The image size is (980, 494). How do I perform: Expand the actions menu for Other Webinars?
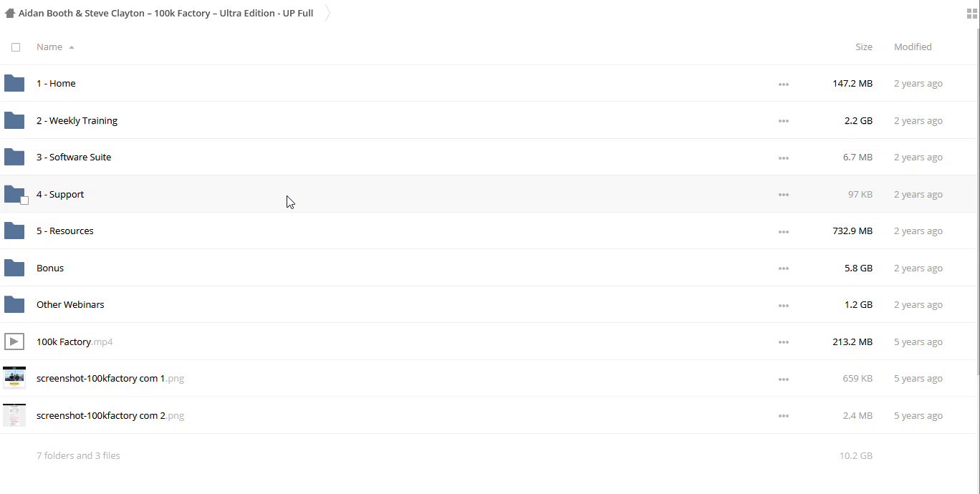point(783,306)
